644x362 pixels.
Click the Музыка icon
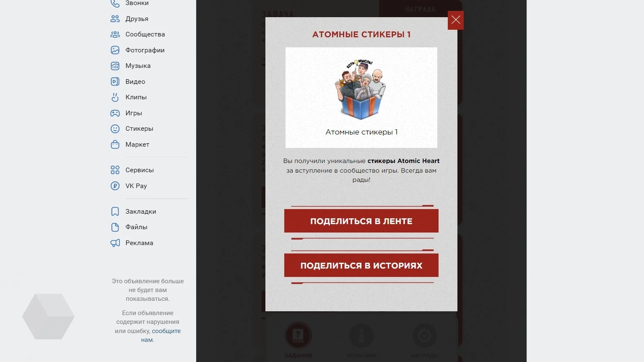[x=115, y=66]
